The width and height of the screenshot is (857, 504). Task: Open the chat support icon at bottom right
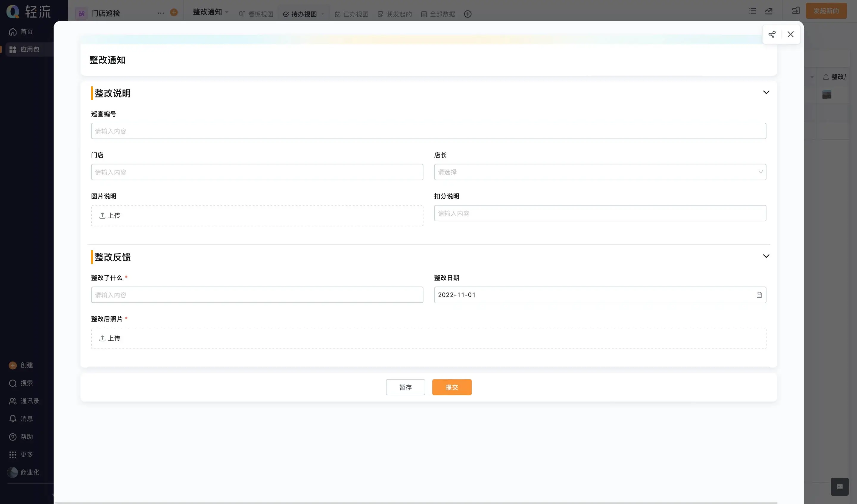[x=839, y=487]
